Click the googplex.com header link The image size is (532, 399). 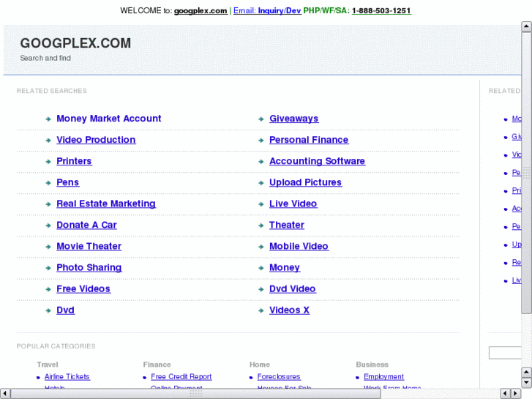coord(201,11)
